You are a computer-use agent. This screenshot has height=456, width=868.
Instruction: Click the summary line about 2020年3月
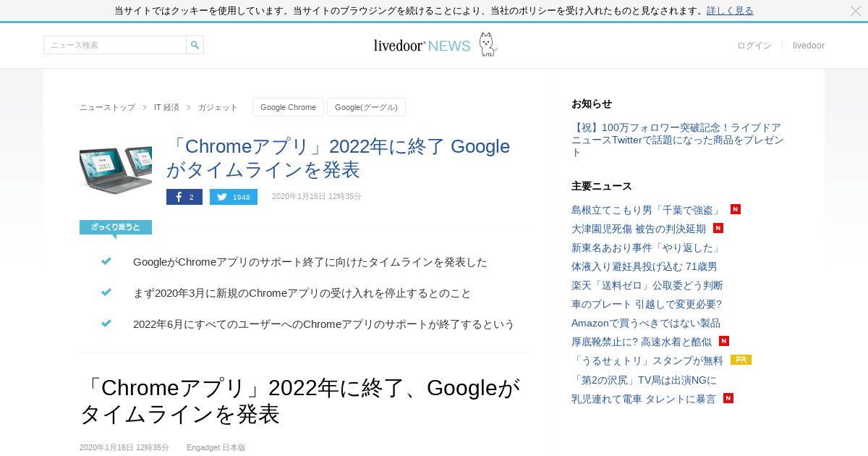pos(302,293)
